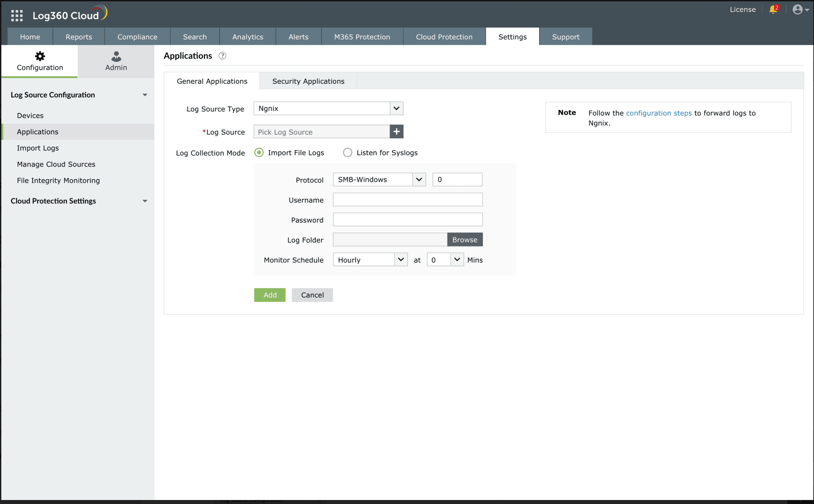Collapse the Log Source Configuration section

point(145,95)
